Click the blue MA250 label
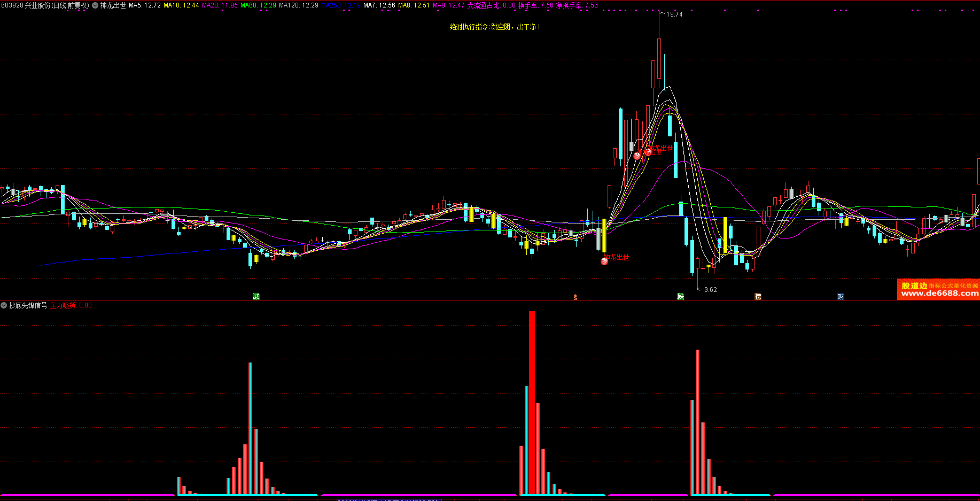This screenshot has height=501, width=980. point(340,5)
